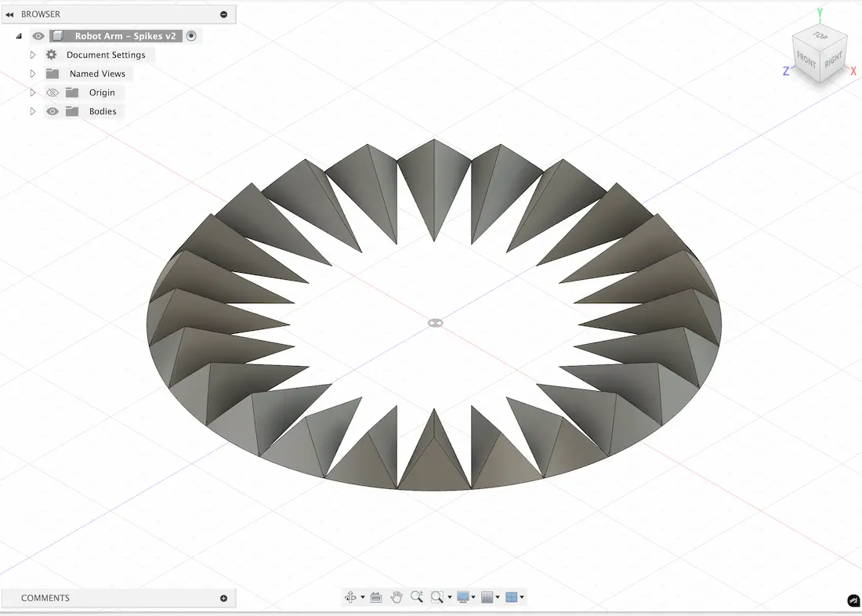Collapse the Browser panel with double arrows
Viewport: 862px width, 616px height.
point(9,14)
